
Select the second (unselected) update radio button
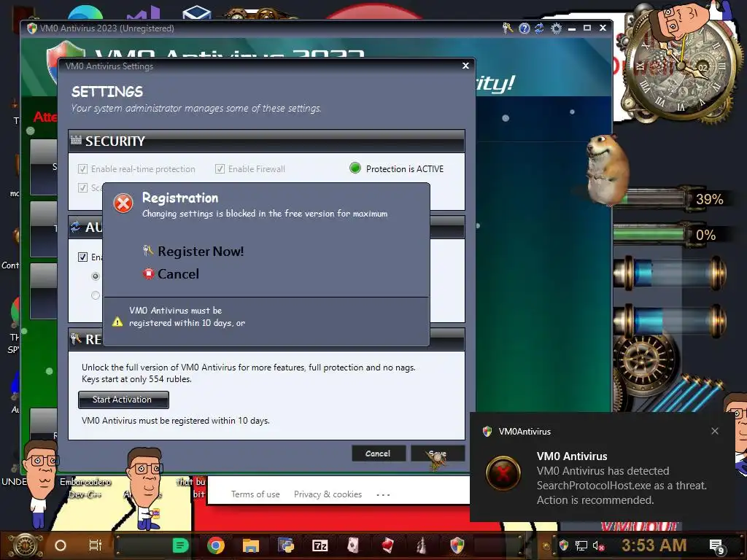click(96, 295)
